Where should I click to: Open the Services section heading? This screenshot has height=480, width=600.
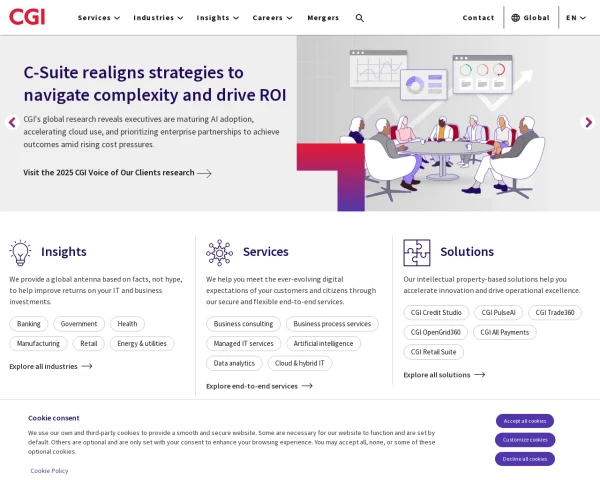point(266,251)
